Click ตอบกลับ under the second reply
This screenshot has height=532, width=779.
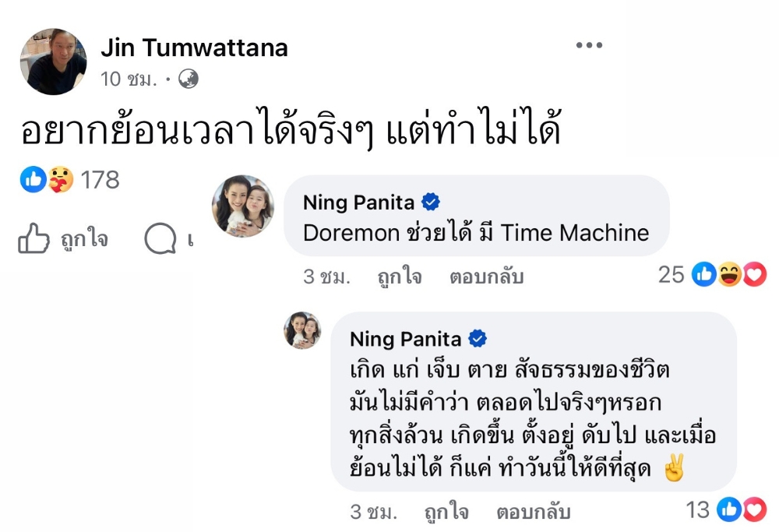[x=533, y=512]
